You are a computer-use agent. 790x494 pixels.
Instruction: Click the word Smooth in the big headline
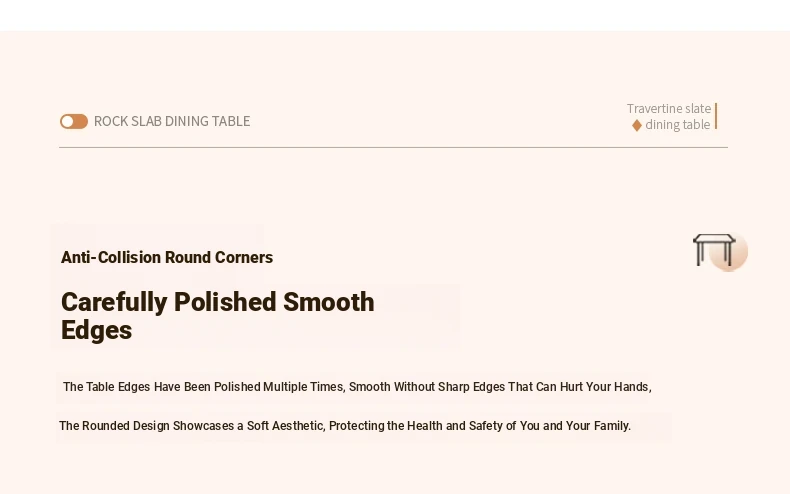tap(328, 302)
